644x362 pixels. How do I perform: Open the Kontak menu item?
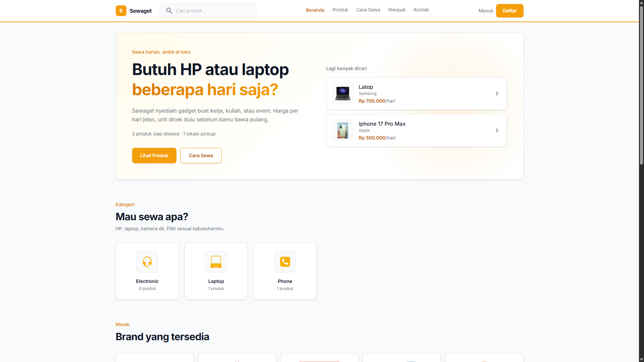421,10
